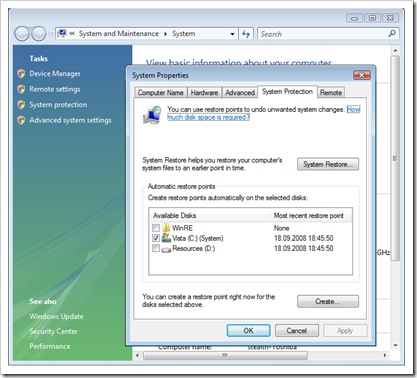Screen dimensions: 417x378
Task: Open Performance link in sidebar
Action: pyautogui.click(x=50, y=346)
